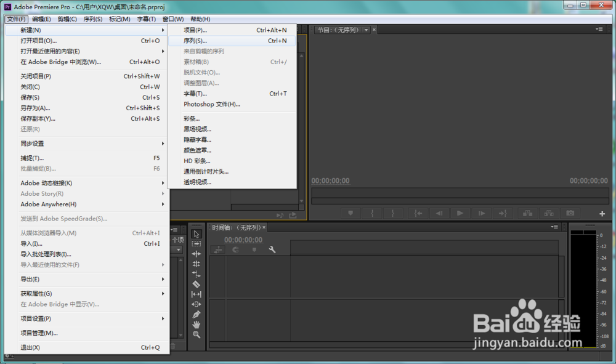
Task: Open the 序列(S) menu bar item
Action: click(x=93, y=19)
